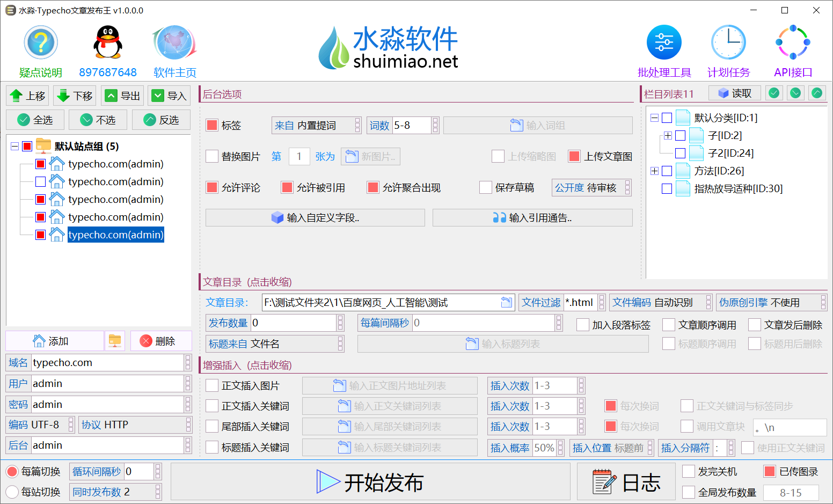Viewport: 833px width, 504px height.
Task: Open 输入自定义字段 dialog
Action: 315,217
